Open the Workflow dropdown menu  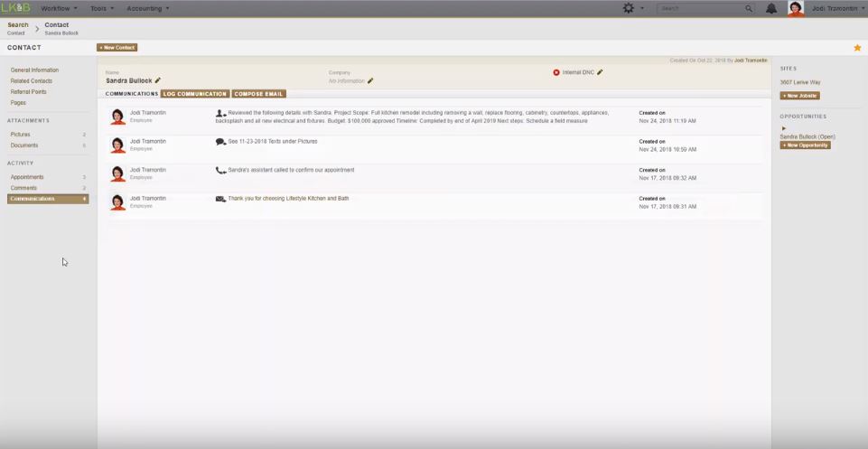(x=59, y=8)
